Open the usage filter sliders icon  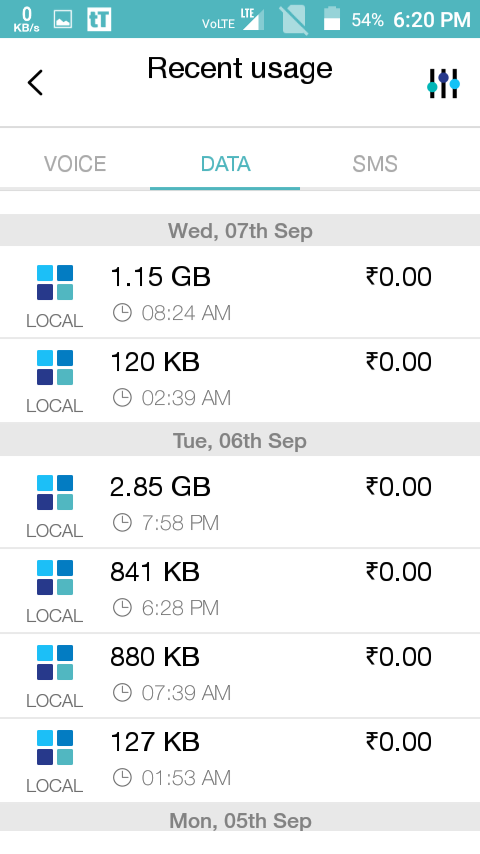pyautogui.click(x=443, y=83)
